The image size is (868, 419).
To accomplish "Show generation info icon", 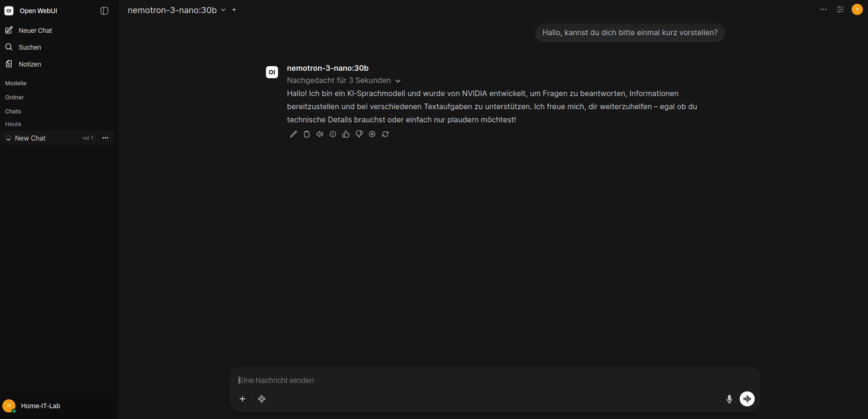I will coord(333,134).
